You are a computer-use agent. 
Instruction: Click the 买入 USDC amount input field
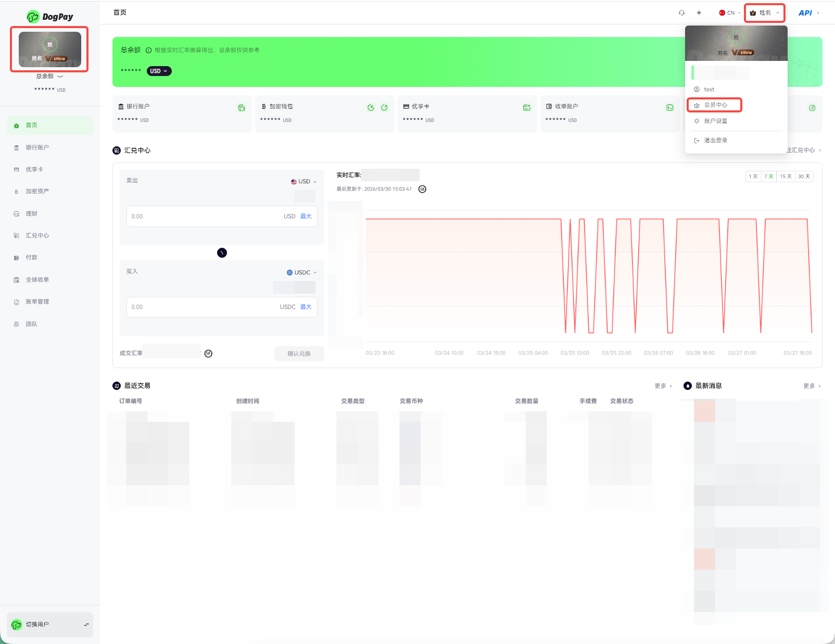click(222, 307)
